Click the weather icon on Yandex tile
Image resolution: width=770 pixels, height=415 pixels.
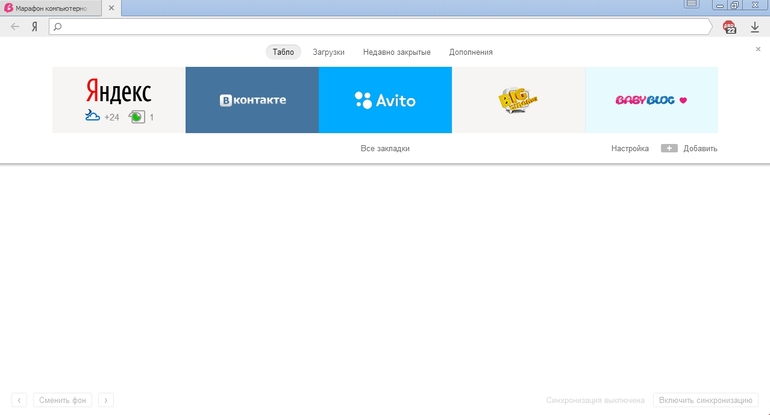[92, 116]
